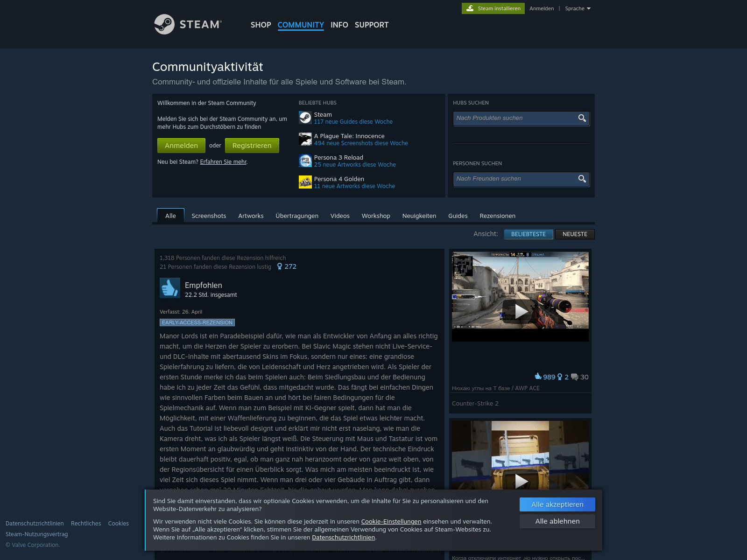Click the award icon on Counter-Strike video card

click(560, 377)
